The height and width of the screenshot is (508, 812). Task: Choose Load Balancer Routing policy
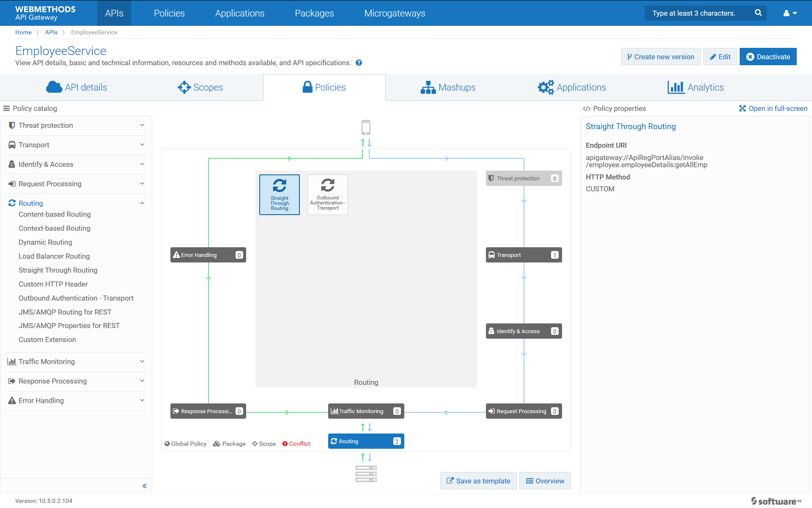(54, 256)
